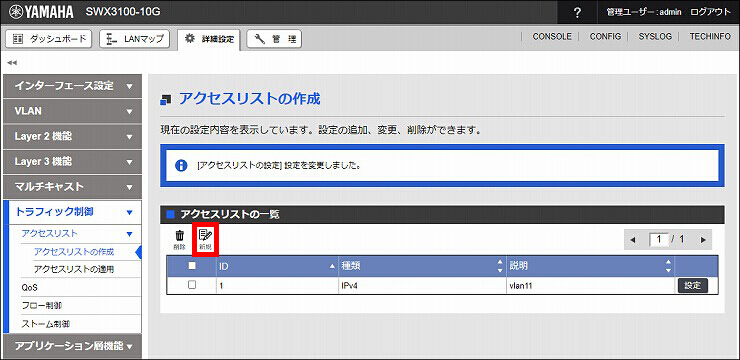Click the vlan11 description cell
Image resolution: width=740 pixels, height=360 pixels.
click(590, 285)
